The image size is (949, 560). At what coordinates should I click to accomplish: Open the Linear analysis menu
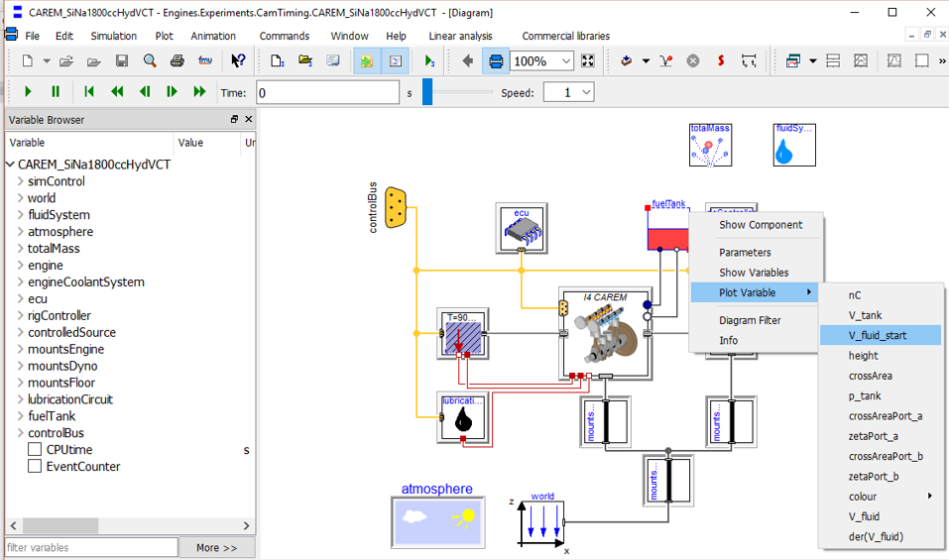(x=460, y=36)
